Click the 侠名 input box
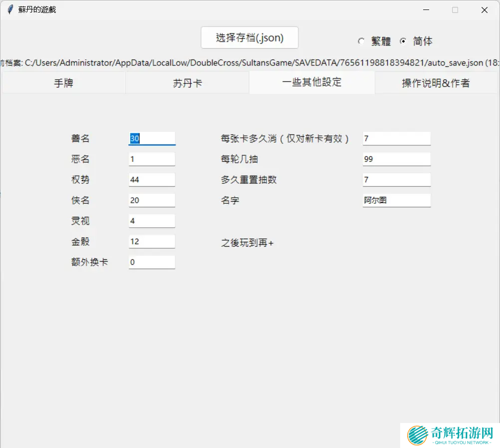This screenshot has height=448, width=500. [x=152, y=200]
